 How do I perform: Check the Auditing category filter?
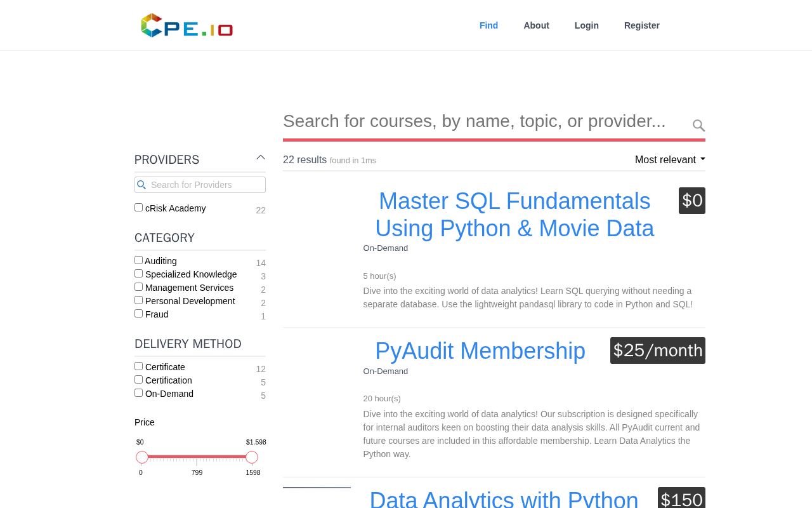coord(138,260)
